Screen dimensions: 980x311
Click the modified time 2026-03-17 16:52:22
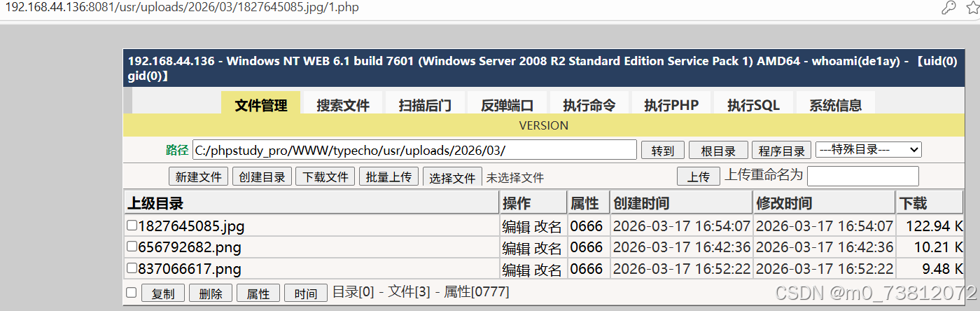[x=825, y=269]
